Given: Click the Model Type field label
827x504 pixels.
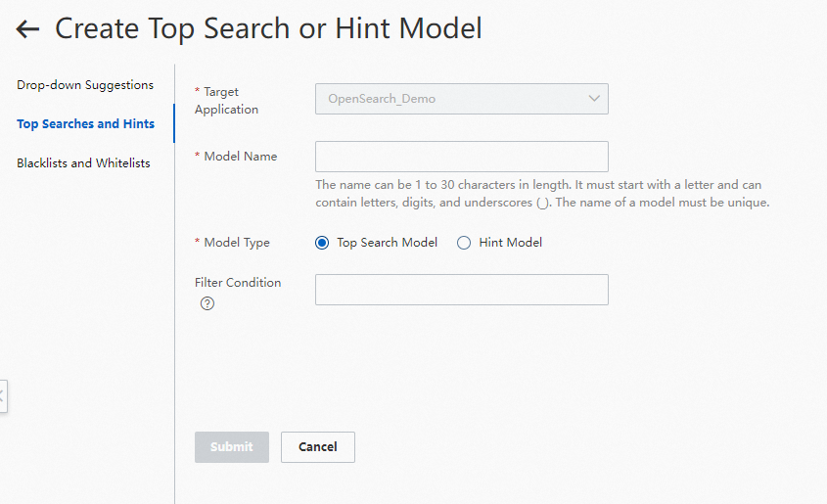Looking at the screenshot, I should (x=236, y=243).
